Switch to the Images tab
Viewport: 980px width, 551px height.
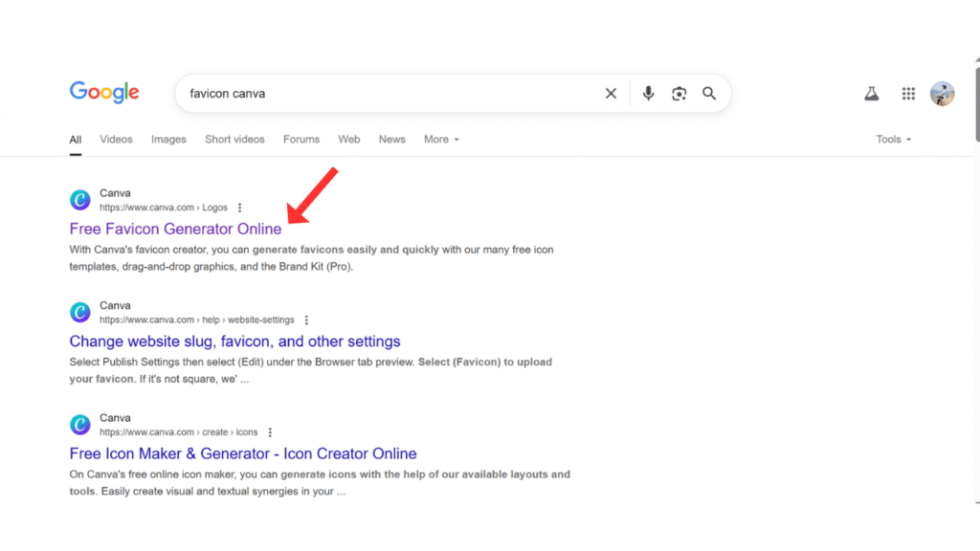[168, 139]
